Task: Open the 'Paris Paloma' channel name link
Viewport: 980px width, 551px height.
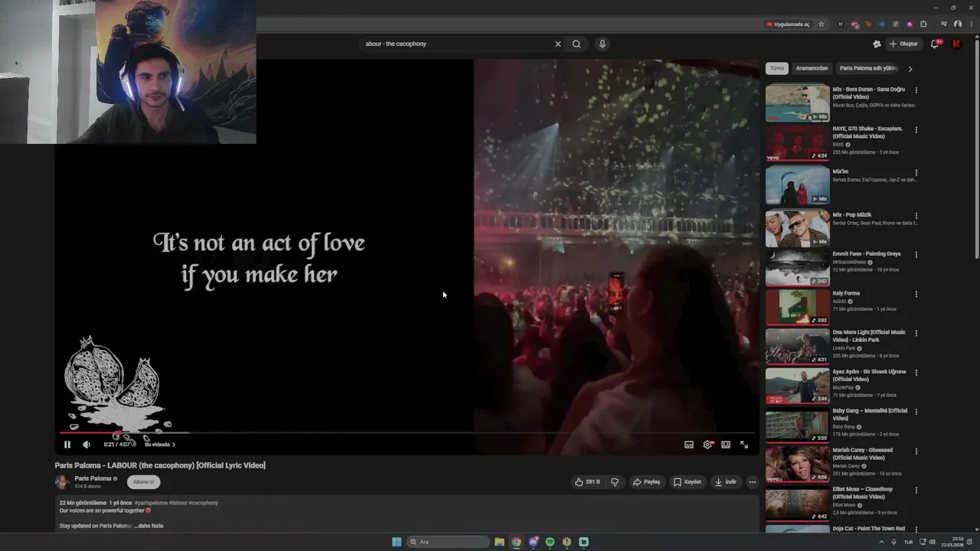Action: click(x=93, y=478)
